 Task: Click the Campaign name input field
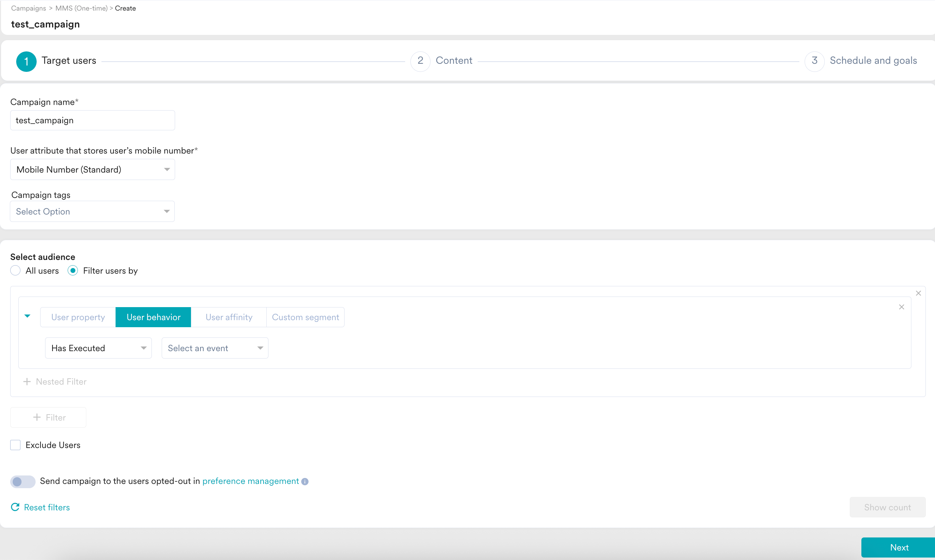click(x=93, y=120)
